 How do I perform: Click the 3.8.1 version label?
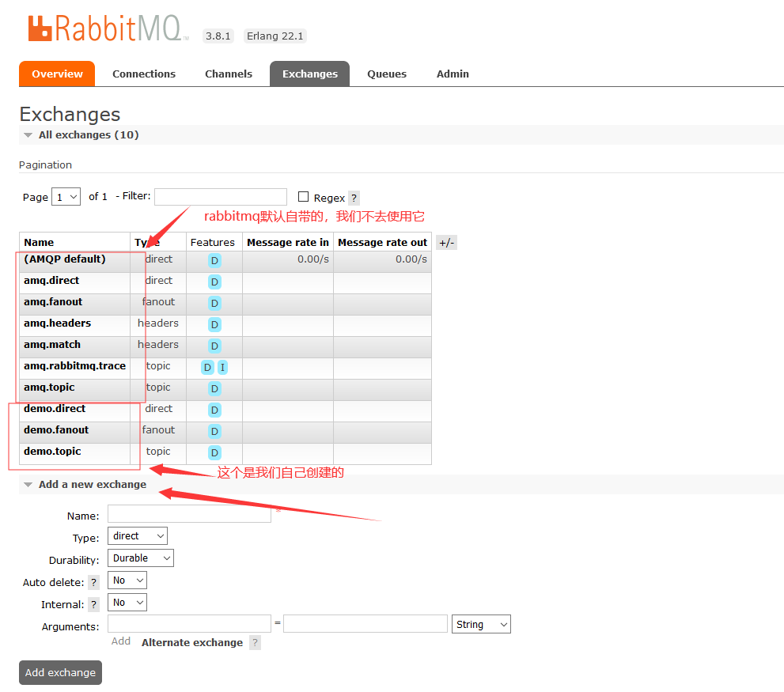click(x=218, y=36)
